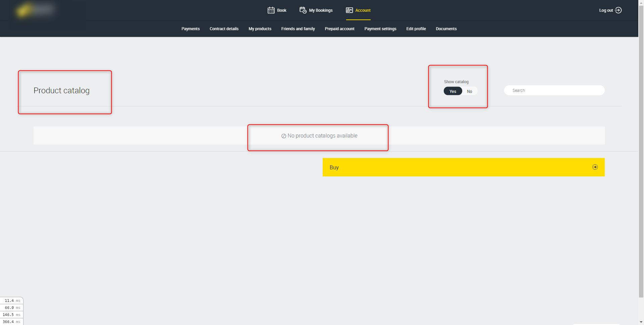Screen dimensions: 644x325
Task: Click the Log out arrow icon
Action: [618, 10]
